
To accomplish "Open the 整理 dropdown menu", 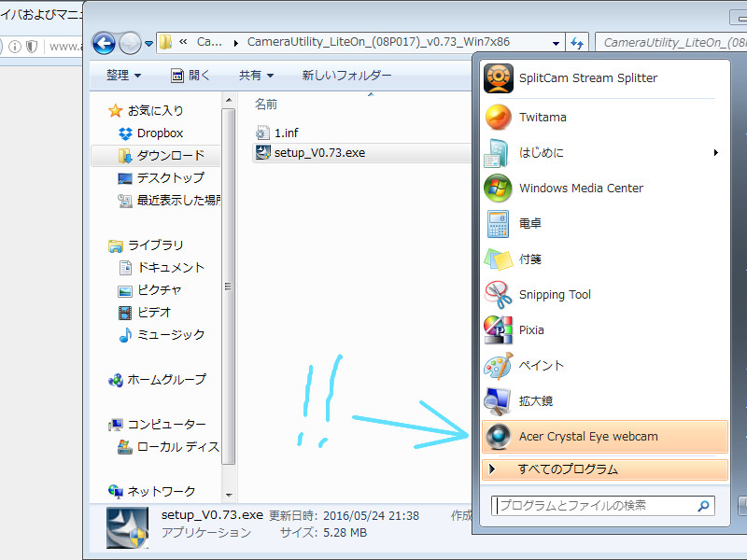I will point(124,76).
